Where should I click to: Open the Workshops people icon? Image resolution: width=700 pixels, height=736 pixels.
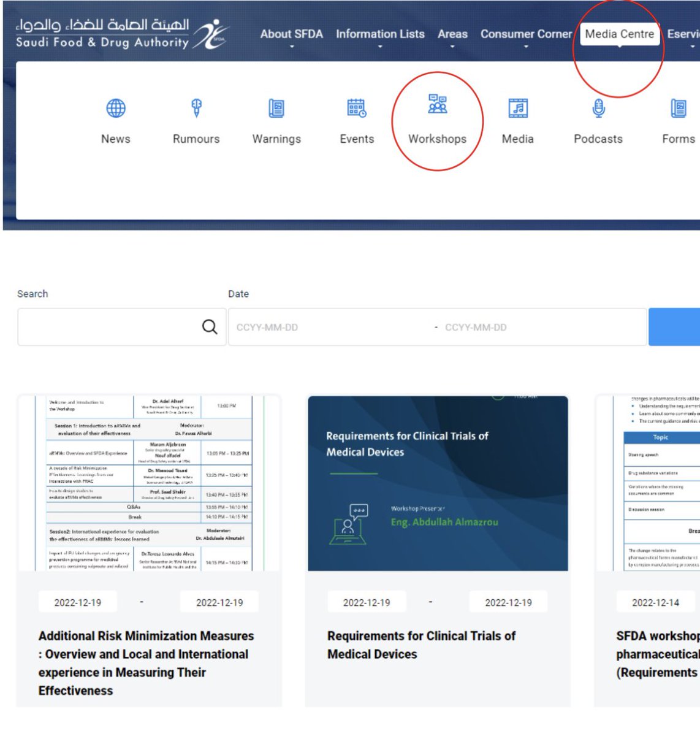pos(438,105)
